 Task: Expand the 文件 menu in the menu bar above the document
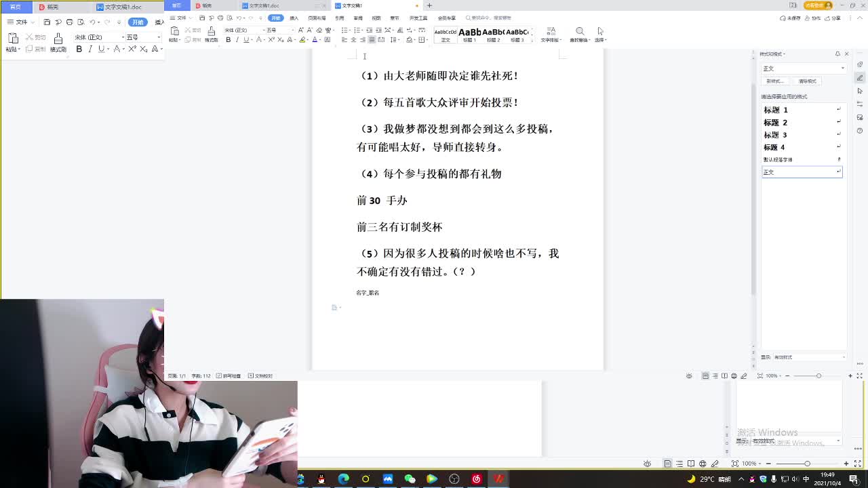[x=182, y=18]
